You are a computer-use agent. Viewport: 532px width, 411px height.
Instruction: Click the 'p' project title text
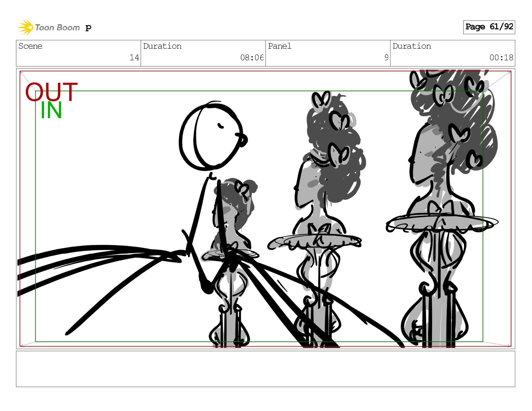(88, 28)
